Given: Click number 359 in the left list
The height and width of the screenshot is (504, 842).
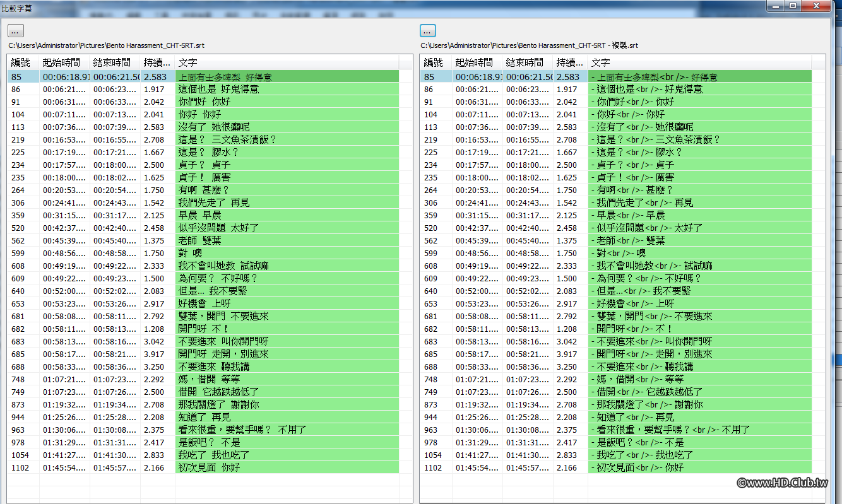Looking at the screenshot, I should pyautogui.click(x=18, y=215).
